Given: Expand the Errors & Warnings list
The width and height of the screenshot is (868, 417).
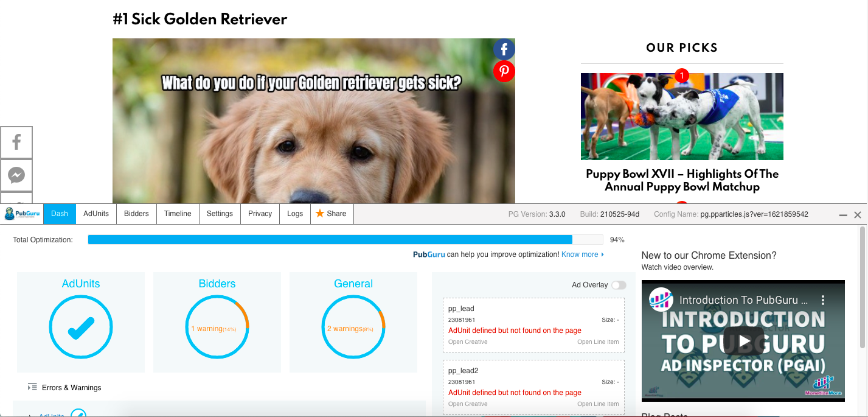Looking at the screenshot, I should (x=64, y=387).
